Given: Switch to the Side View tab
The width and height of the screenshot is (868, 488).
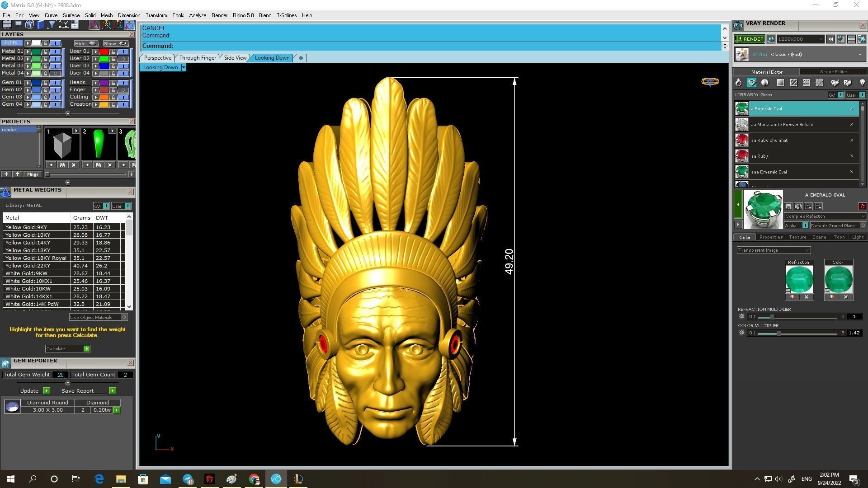Looking at the screenshot, I should (x=235, y=58).
